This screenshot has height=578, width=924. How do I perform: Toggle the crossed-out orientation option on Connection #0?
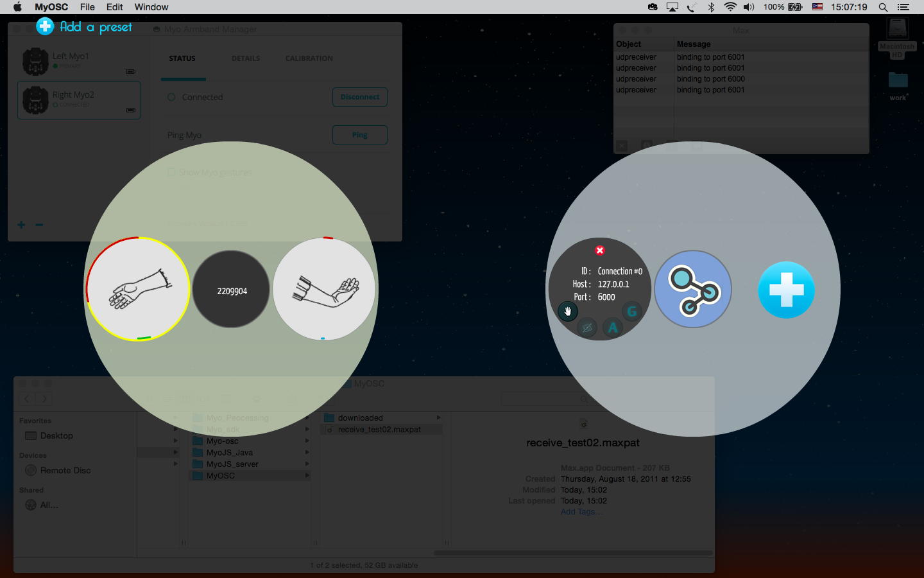pyautogui.click(x=587, y=328)
